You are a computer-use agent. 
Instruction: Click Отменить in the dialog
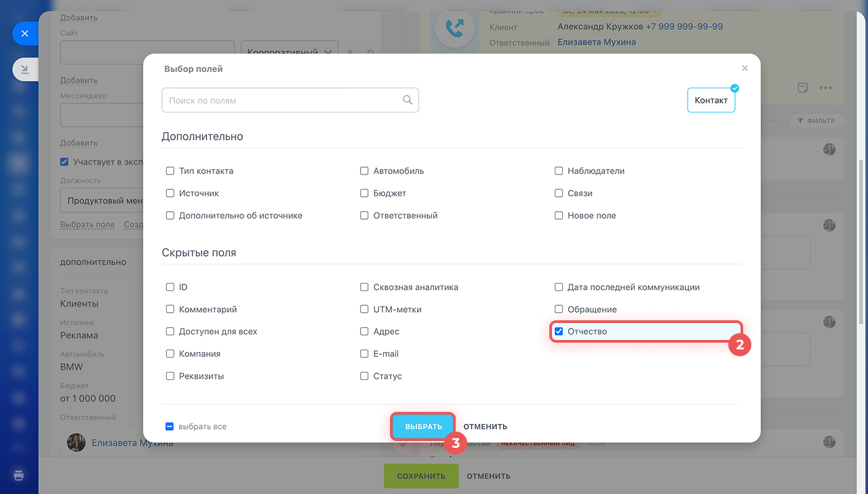click(486, 427)
